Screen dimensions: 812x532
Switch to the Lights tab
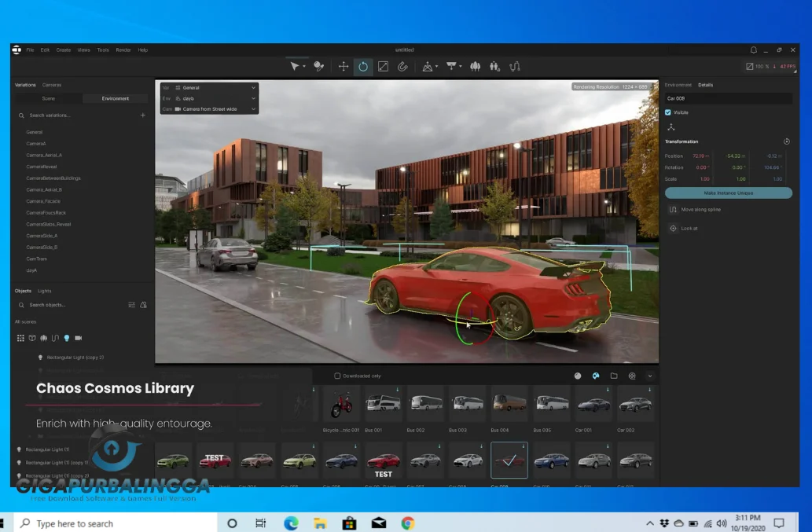coord(45,291)
